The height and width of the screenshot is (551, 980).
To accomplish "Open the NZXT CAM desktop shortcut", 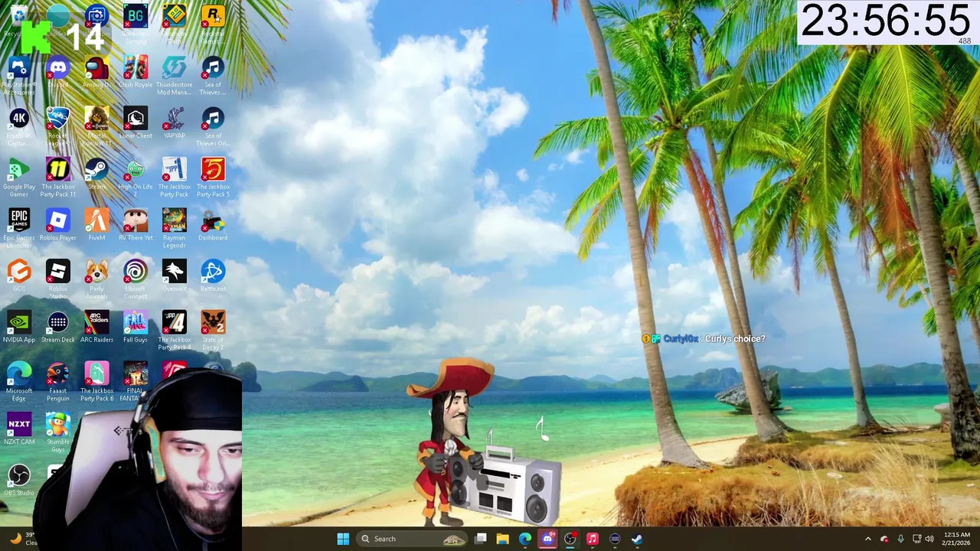I will tap(19, 429).
